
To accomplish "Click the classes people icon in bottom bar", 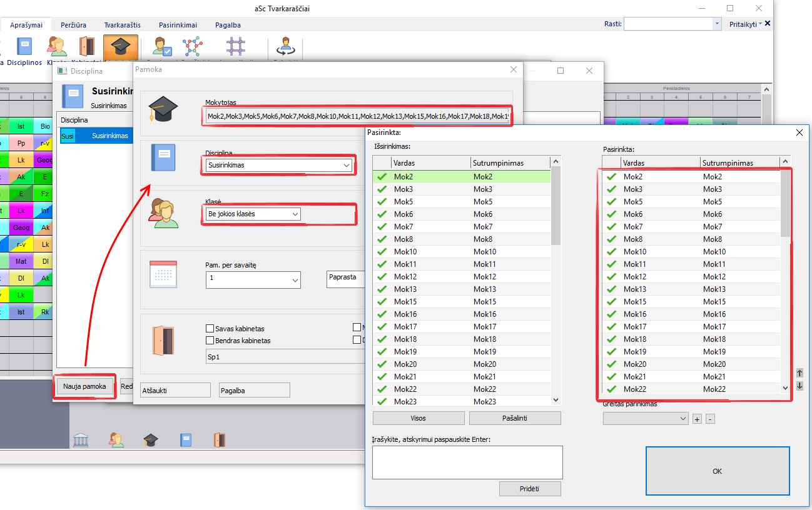I will (x=116, y=440).
